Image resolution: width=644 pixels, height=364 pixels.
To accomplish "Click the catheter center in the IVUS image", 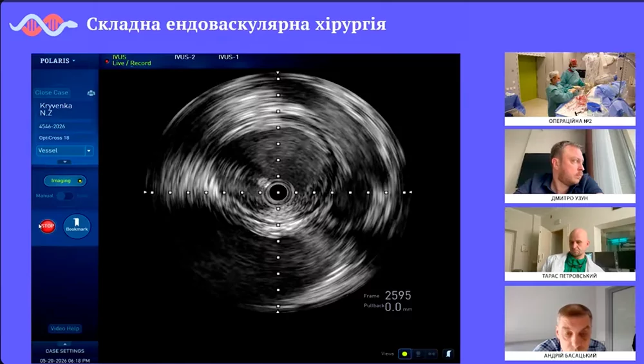I will coord(278,192).
